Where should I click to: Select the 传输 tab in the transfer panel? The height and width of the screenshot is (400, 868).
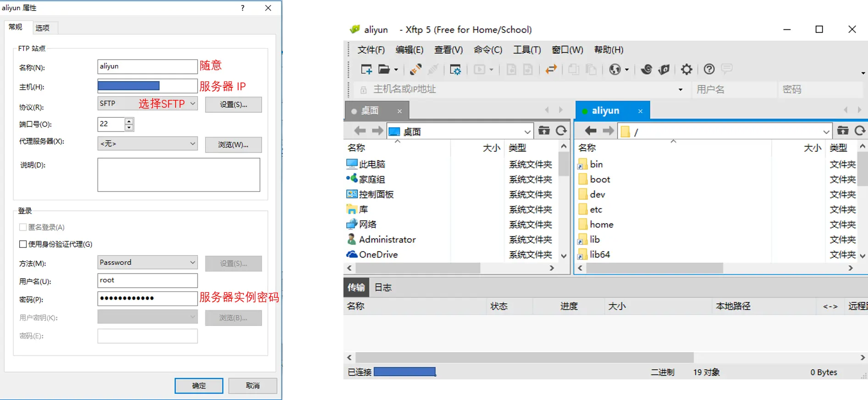click(x=356, y=287)
